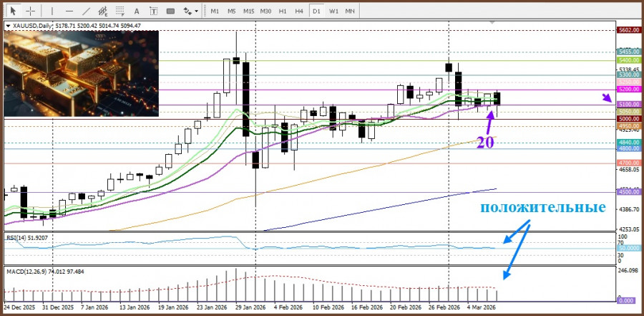Choose the Rectangle shape tool
The image size is (644, 316).
pos(170,11)
